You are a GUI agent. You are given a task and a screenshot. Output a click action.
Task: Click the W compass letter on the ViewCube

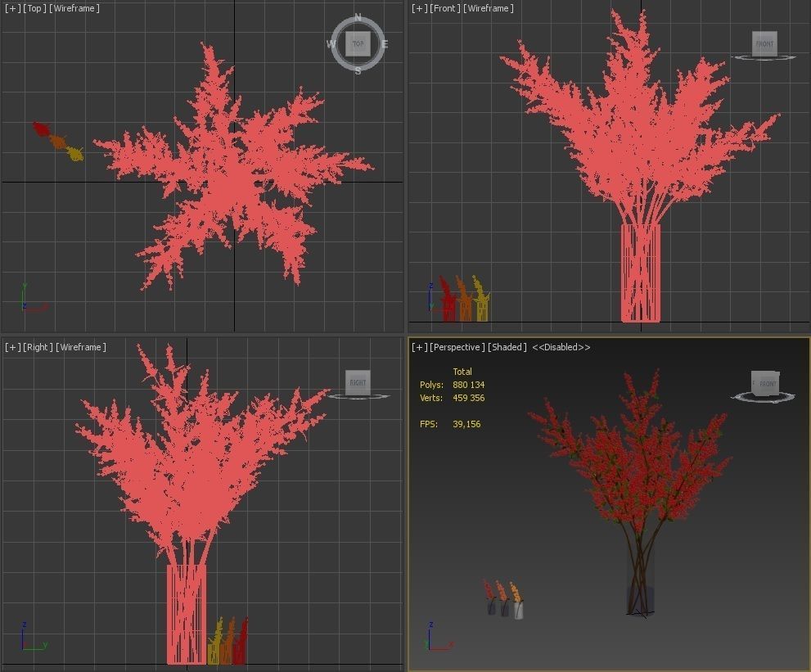[x=331, y=44]
